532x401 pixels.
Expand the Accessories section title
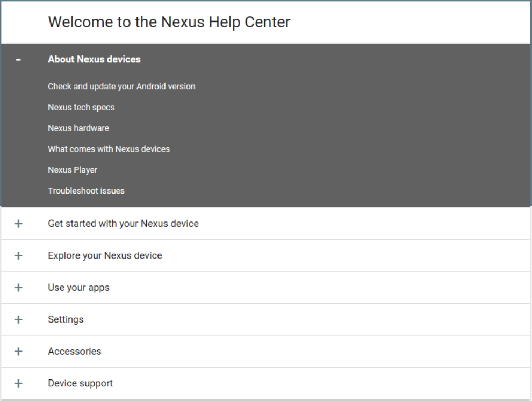click(x=74, y=352)
